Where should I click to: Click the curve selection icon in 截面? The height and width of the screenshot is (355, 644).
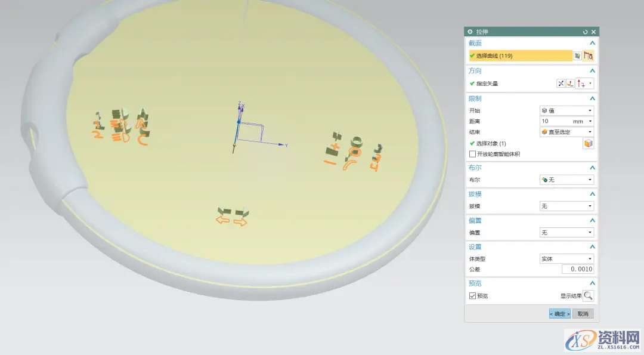click(589, 55)
